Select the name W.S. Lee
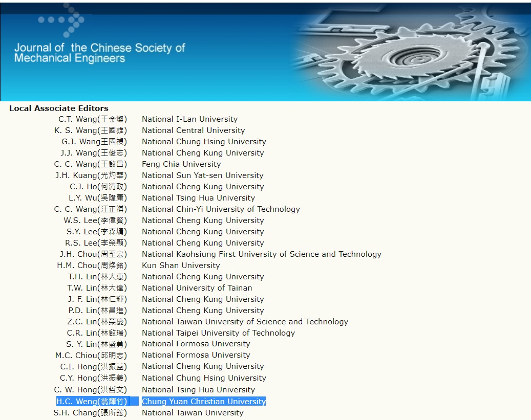The height and width of the screenshot is (420, 531). (x=95, y=220)
